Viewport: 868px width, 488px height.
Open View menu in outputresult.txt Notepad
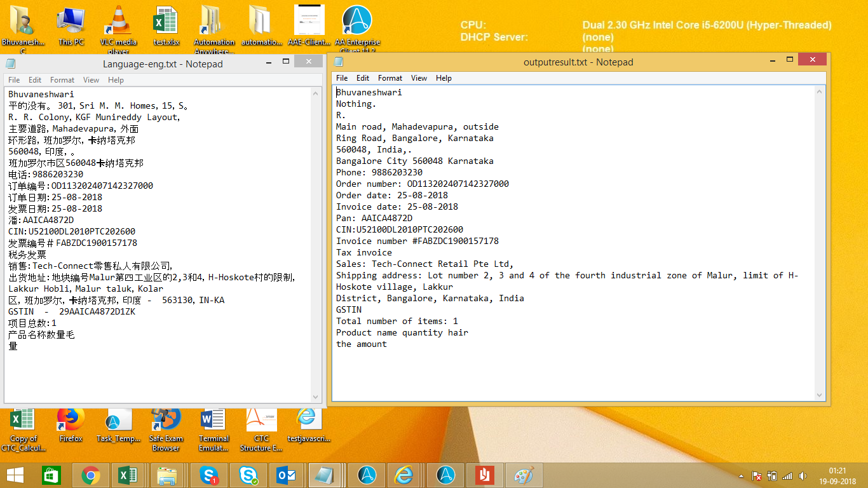(419, 78)
